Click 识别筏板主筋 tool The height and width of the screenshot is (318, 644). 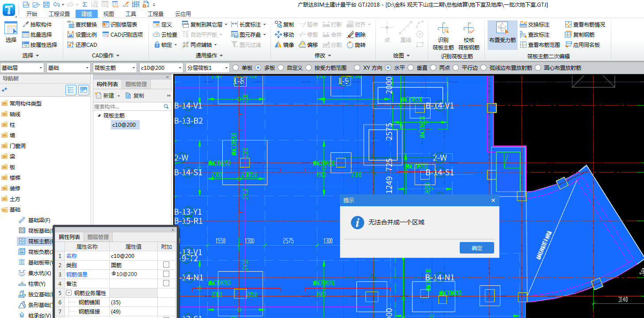[443, 37]
